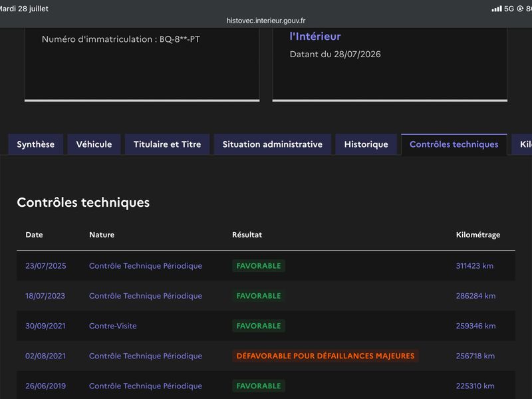Tap the 5G network indicator

(509, 9)
